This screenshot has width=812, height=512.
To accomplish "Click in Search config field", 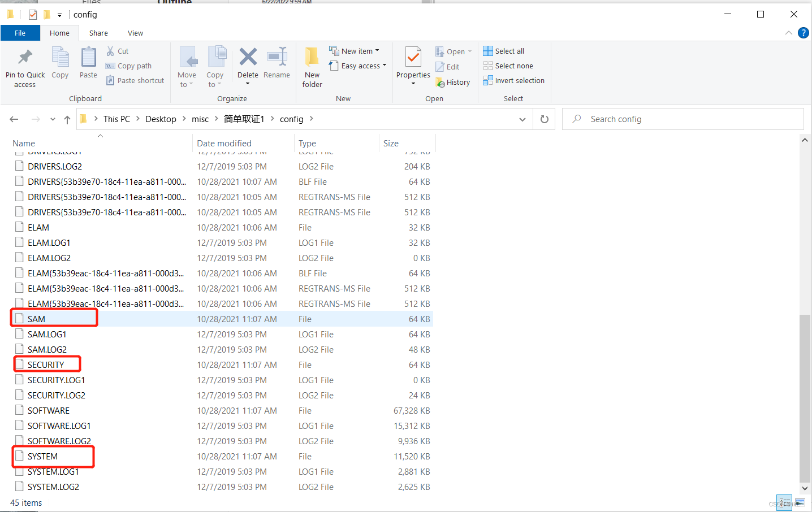I will click(683, 119).
